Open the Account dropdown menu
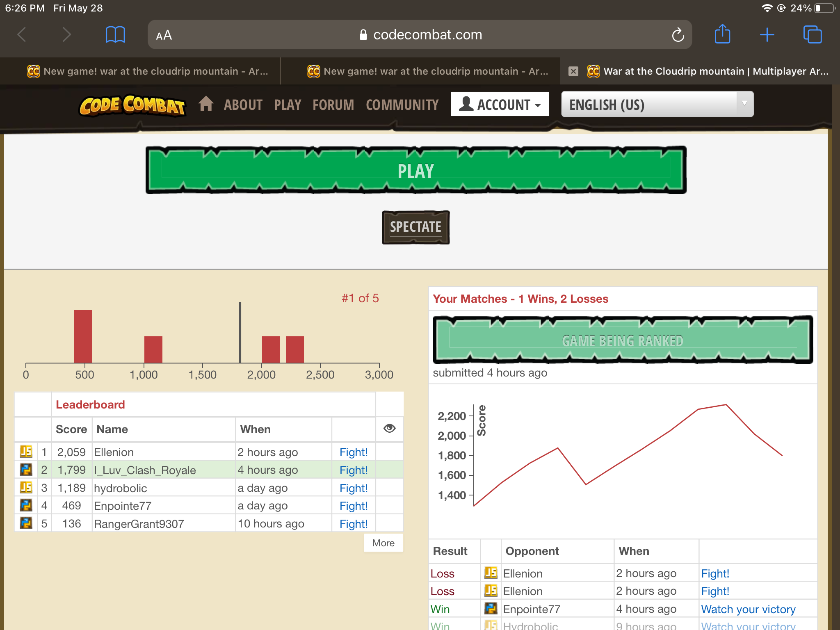The height and width of the screenshot is (630, 840). 500,105
